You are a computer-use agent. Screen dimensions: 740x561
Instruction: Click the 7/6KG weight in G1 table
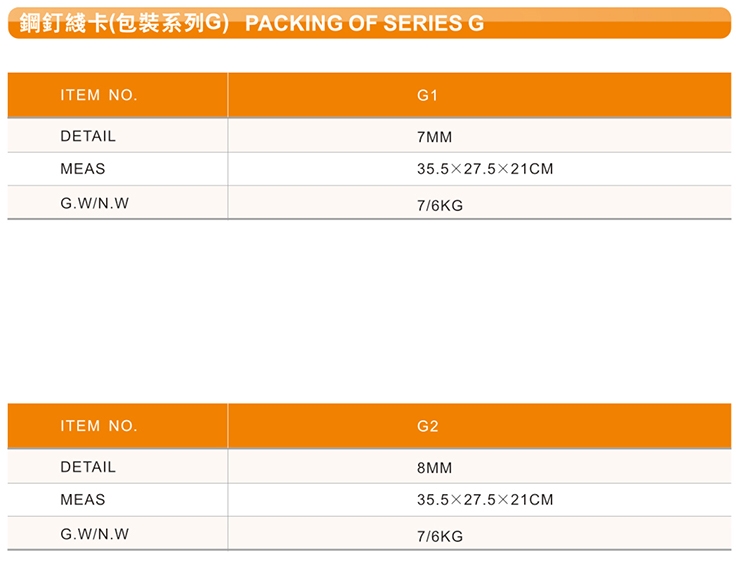pyautogui.click(x=439, y=206)
